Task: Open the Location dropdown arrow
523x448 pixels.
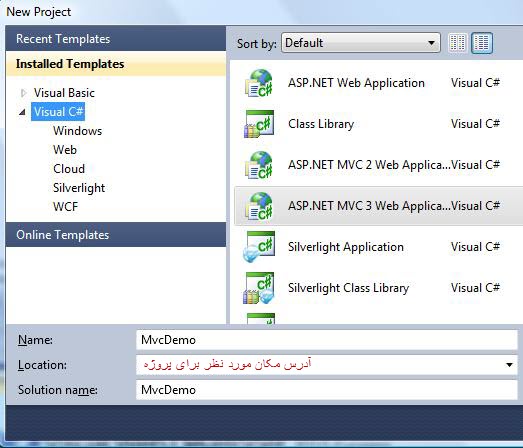Action: pyautogui.click(x=509, y=365)
